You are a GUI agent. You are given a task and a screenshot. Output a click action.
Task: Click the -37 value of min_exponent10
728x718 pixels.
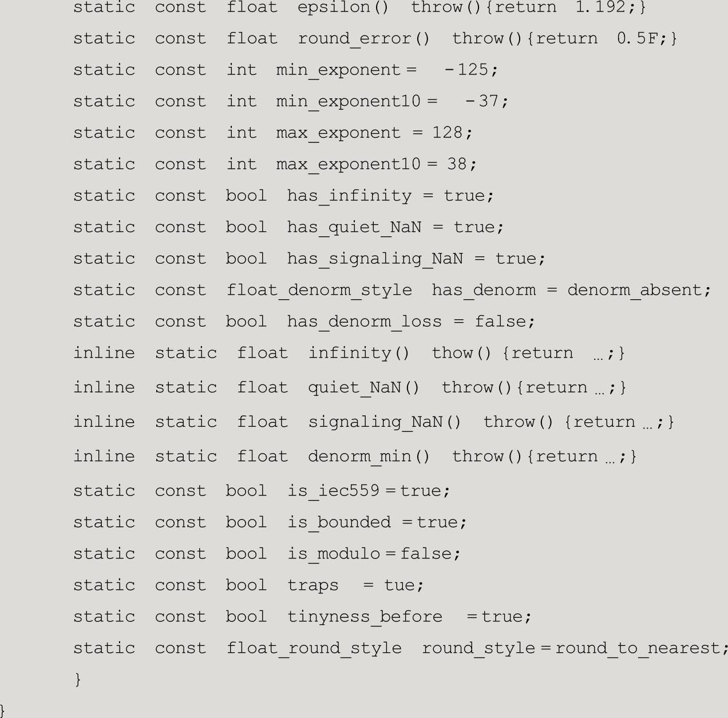pyautogui.click(x=486, y=101)
